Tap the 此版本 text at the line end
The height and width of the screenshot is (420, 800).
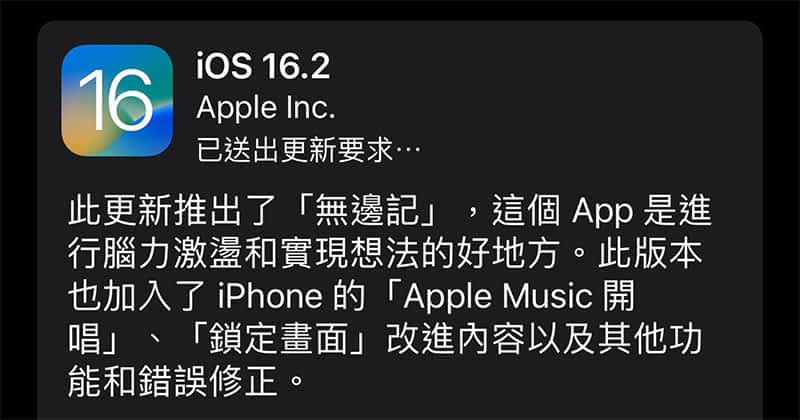click(x=649, y=254)
